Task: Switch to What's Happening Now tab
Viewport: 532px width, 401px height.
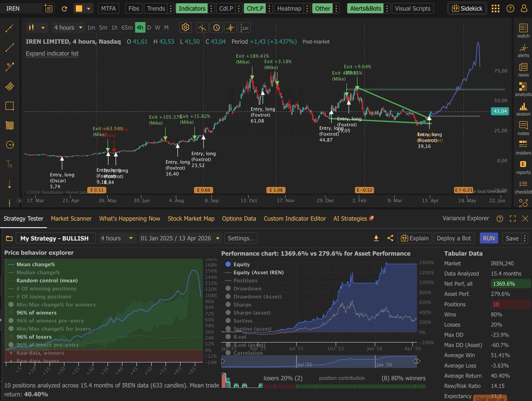Action: (129, 218)
